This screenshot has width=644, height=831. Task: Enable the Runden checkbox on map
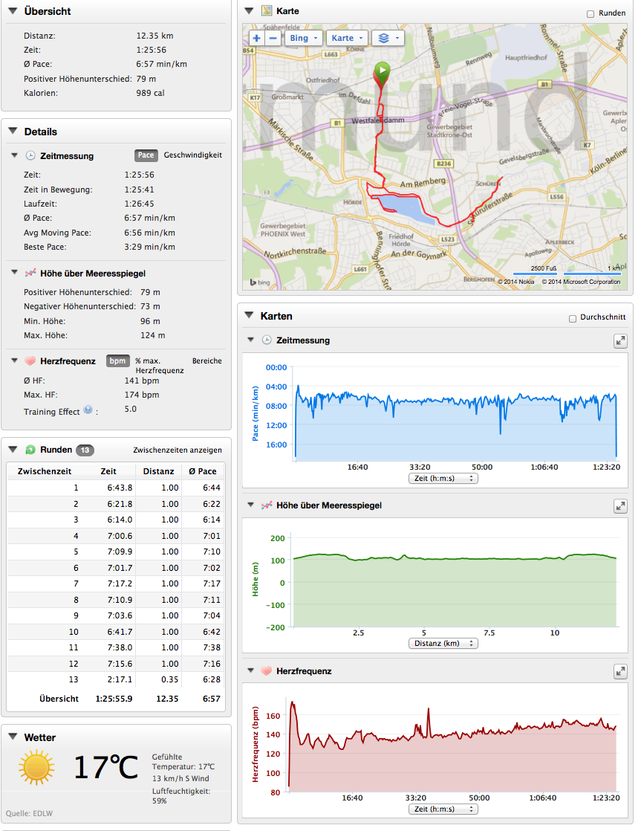[591, 13]
